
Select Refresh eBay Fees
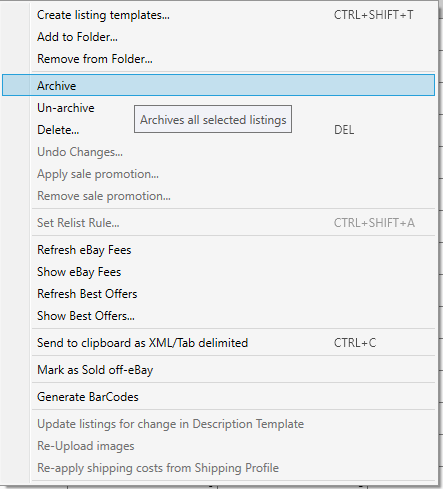pyautogui.click(x=218, y=250)
